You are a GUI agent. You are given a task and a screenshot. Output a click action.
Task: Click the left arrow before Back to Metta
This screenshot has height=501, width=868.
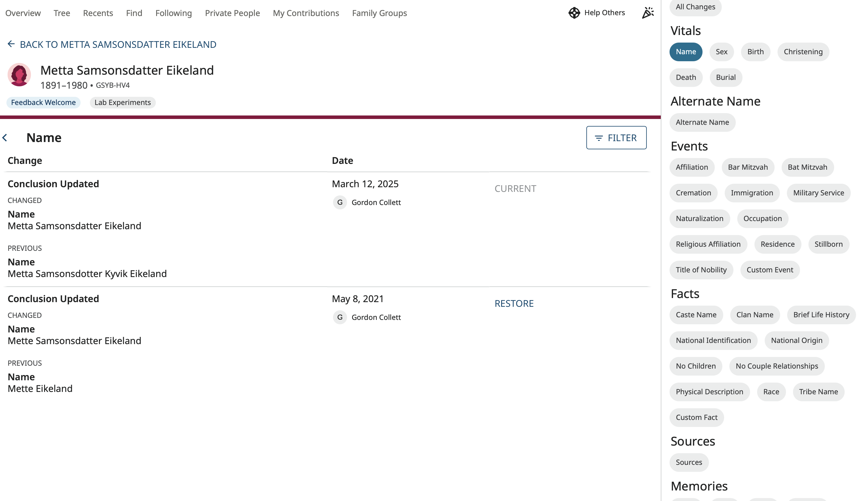click(11, 44)
